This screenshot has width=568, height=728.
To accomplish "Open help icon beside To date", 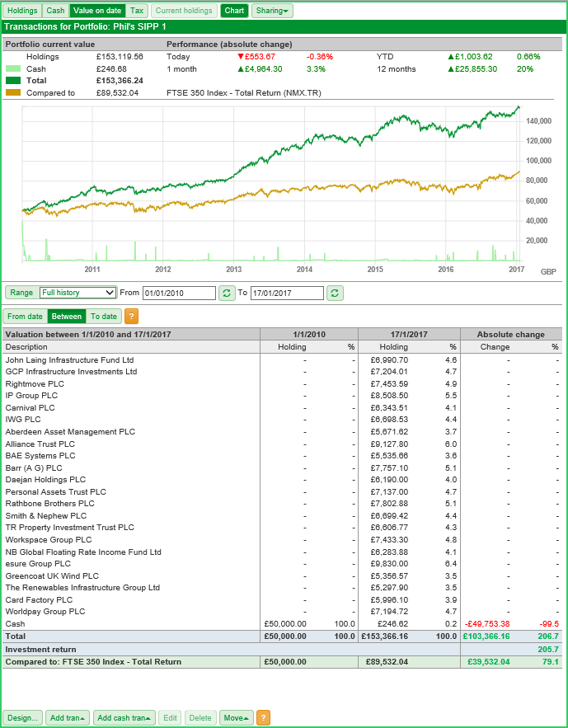I will (x=131, y=316).
